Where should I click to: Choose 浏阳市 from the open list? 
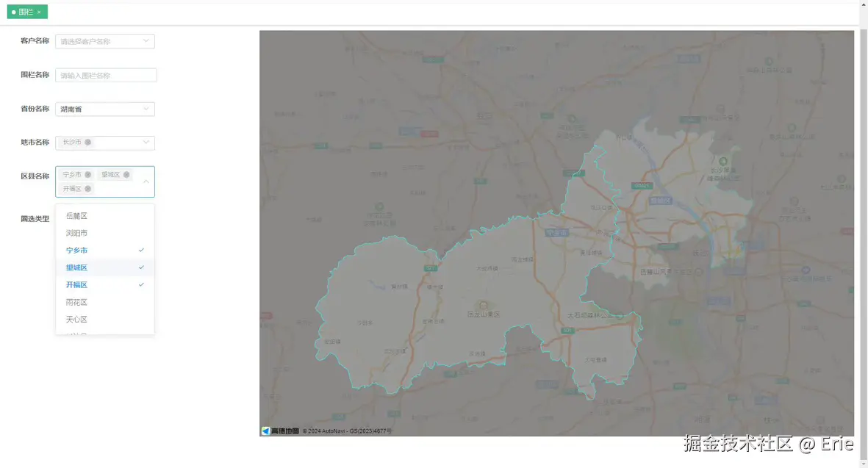76,232
